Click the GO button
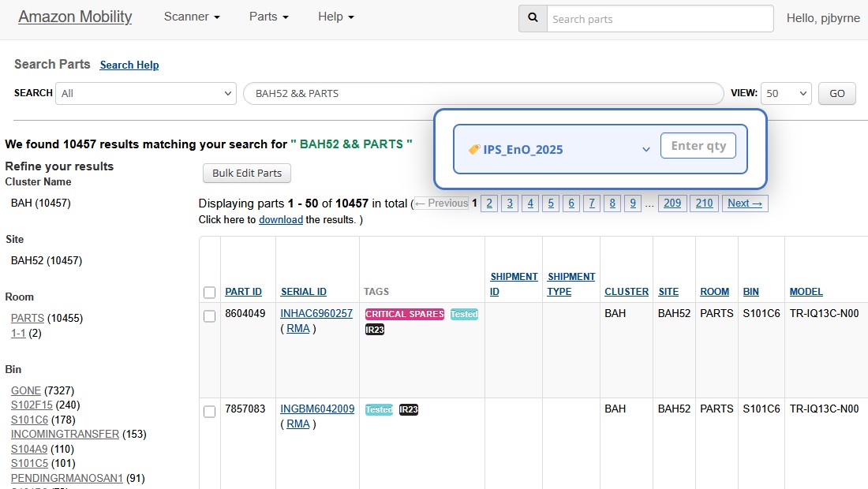868x489 pixels. click(x=836, y=93)
